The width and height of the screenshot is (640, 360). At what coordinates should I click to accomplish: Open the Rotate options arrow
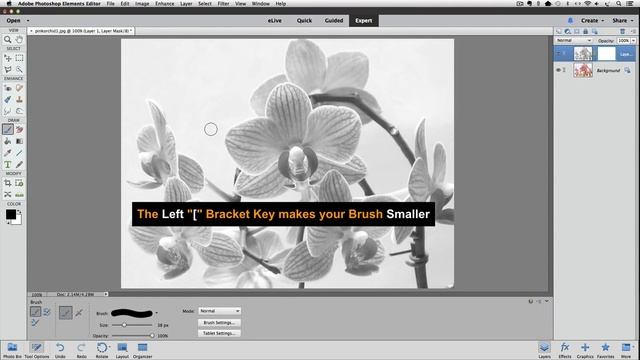click(110, 347)
